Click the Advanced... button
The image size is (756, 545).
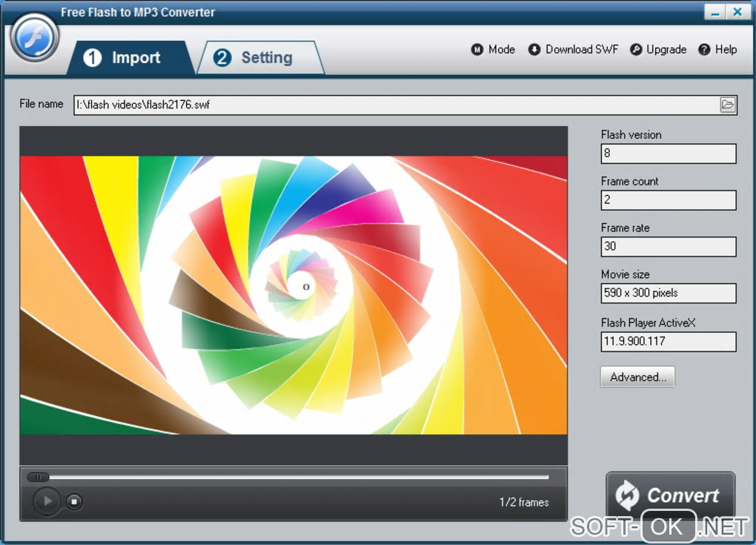point(637,377)
